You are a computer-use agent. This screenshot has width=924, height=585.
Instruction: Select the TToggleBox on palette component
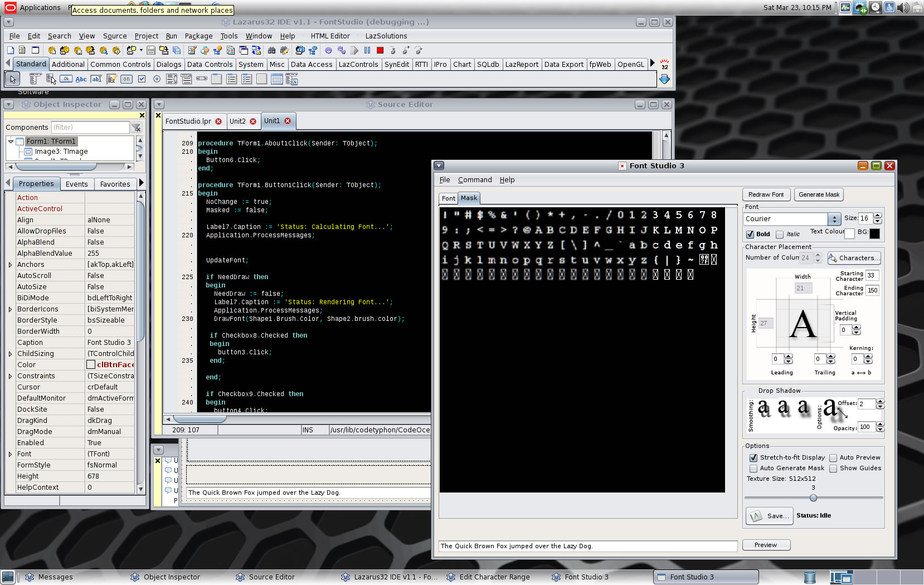127,79
